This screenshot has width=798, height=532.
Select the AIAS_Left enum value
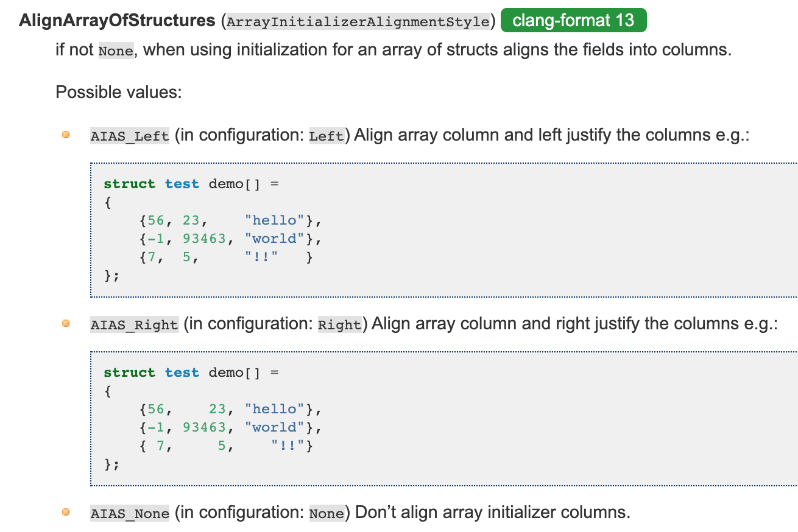tap(130, 136)
